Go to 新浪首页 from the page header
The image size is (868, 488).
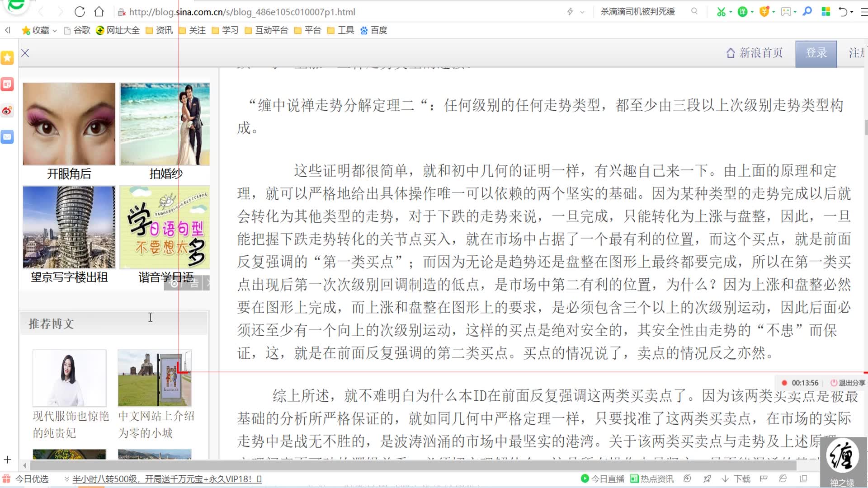click(754, 53)
